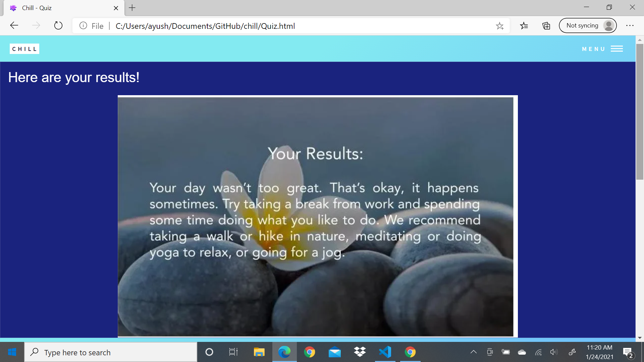Open the hamburger MENU on Chill site
This screenshot has width=644, height=362.
coord(616,49)
